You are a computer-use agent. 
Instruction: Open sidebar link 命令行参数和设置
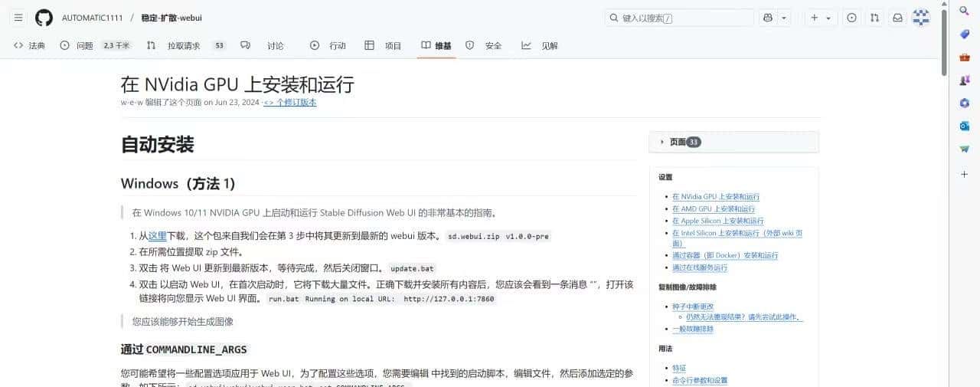tap(700, 380)
